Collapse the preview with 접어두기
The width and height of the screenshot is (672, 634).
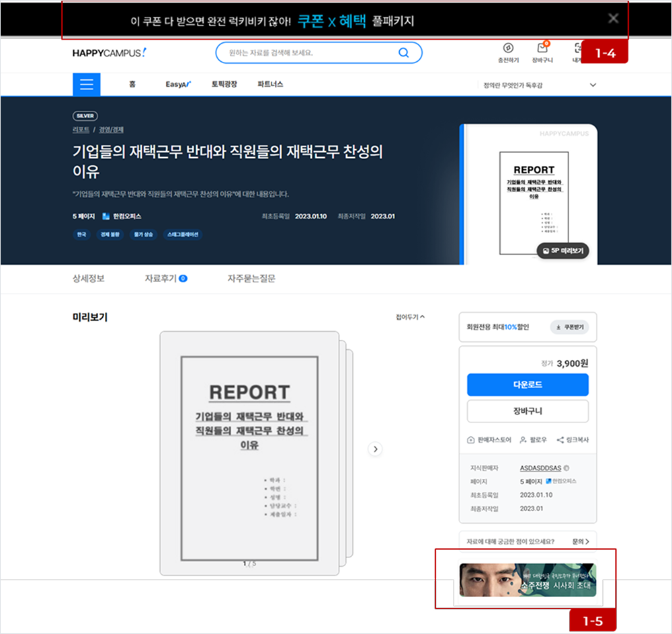(x=410, y=317)
